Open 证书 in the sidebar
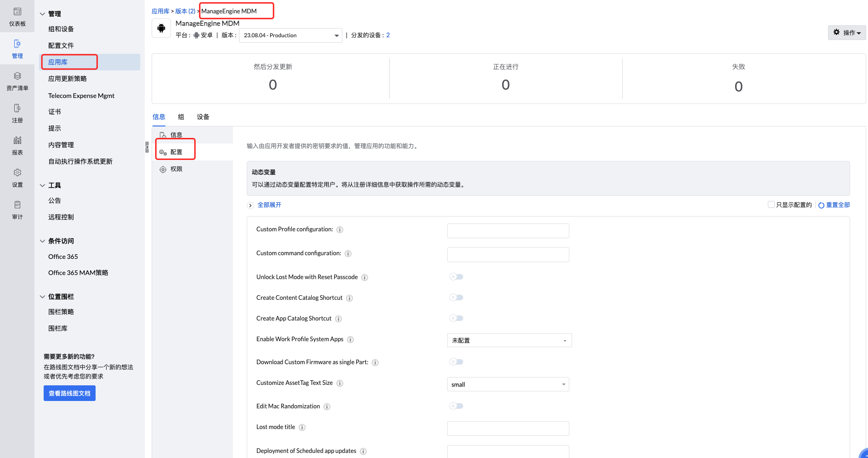The image size is (868, 458). pyautogui.click(x=55, y=112)
